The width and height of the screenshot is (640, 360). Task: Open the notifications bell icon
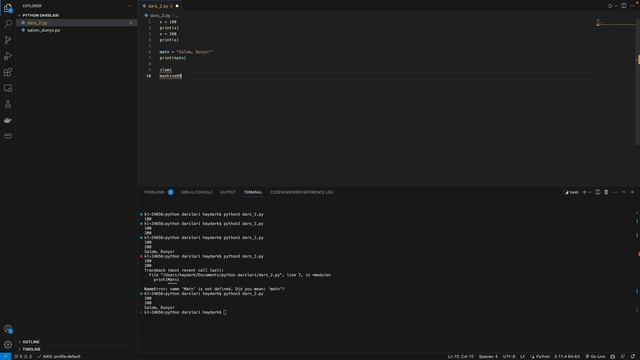point(633,356)
